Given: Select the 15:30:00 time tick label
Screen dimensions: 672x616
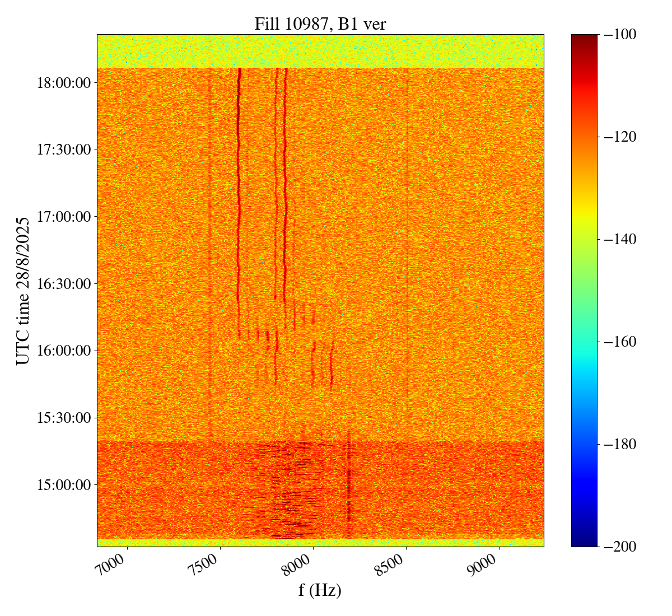Looking at the screenshot, I should tap(63, 418).
